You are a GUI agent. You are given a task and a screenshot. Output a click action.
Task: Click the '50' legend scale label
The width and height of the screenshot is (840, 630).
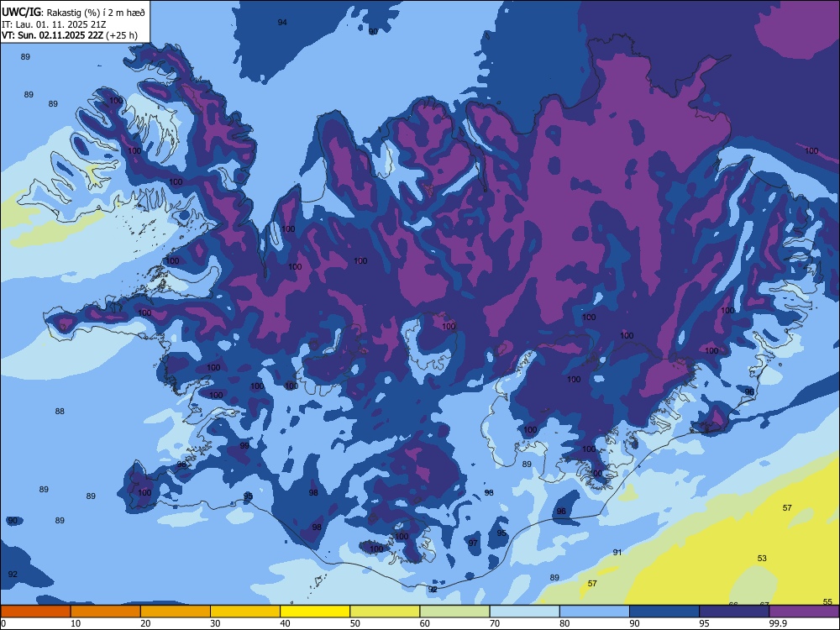tap(354, 623)
